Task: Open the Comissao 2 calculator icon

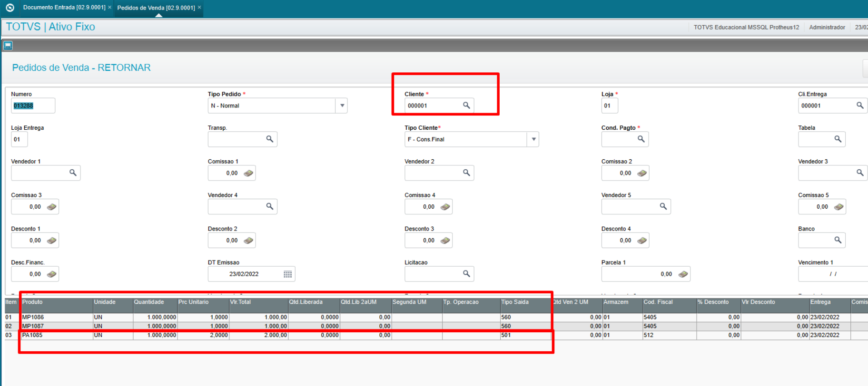Action: pos(642,173)
